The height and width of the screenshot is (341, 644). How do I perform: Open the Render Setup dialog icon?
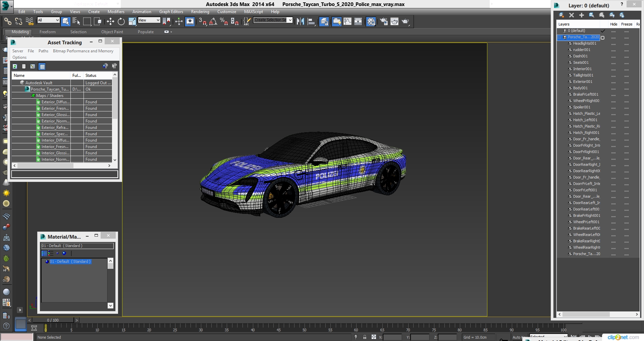tap(384, 21)
